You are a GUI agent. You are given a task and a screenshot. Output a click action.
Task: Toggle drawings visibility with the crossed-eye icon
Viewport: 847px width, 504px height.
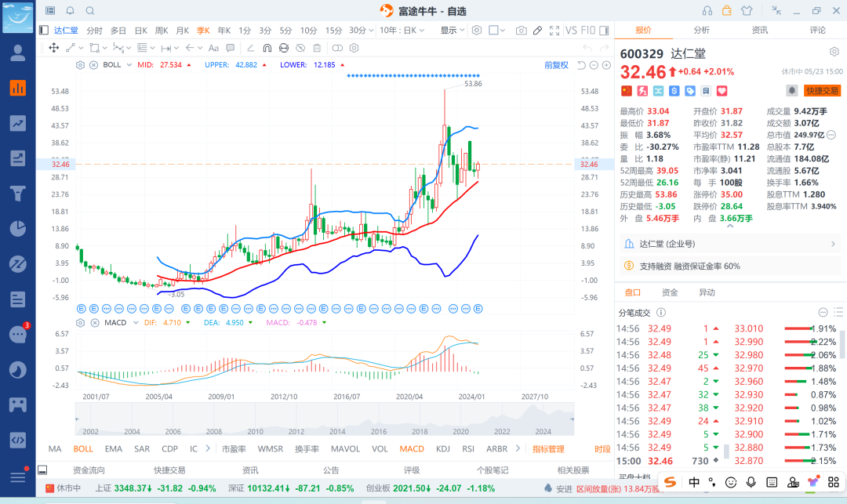[x=300, y=48]
